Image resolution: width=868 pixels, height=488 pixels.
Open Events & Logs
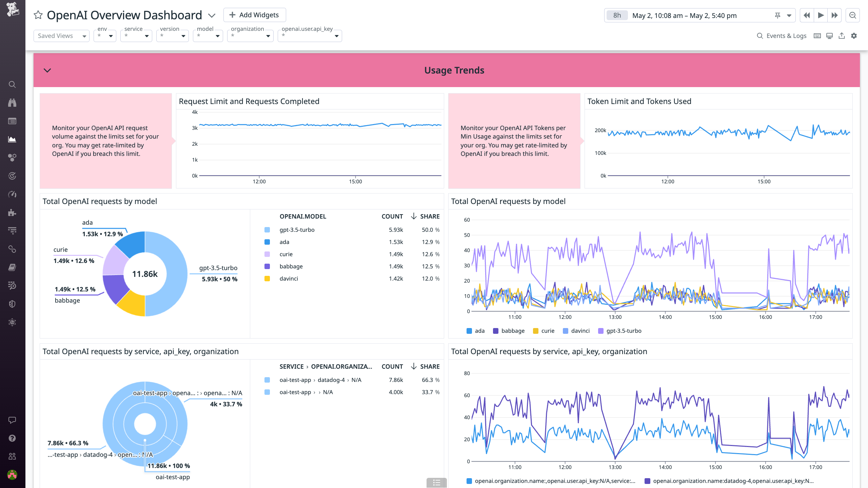(782, 36)
